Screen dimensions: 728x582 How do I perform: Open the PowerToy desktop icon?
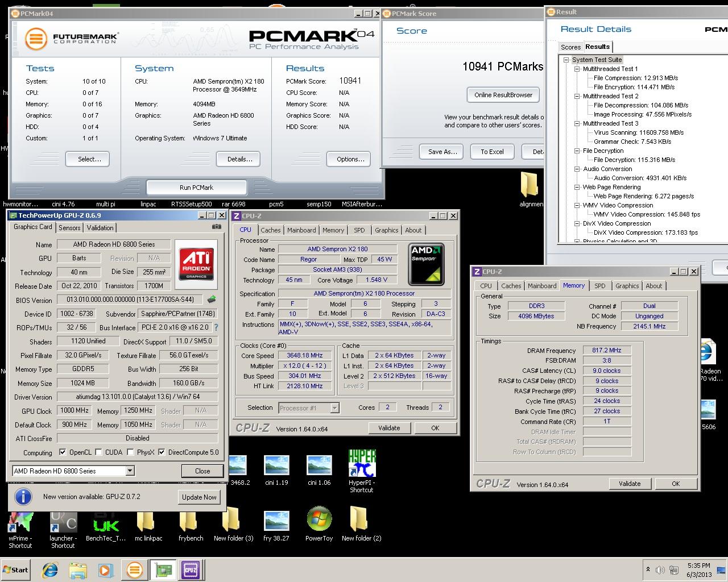coord(319,524)
